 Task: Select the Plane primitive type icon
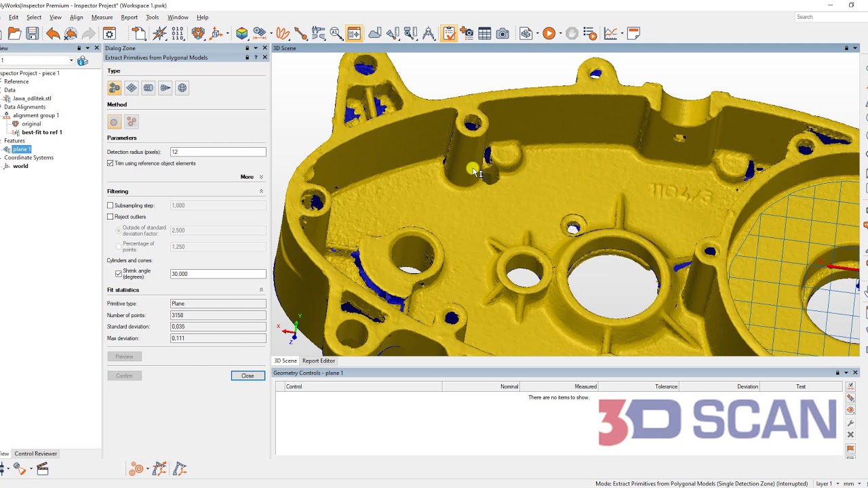coord(132,87)
